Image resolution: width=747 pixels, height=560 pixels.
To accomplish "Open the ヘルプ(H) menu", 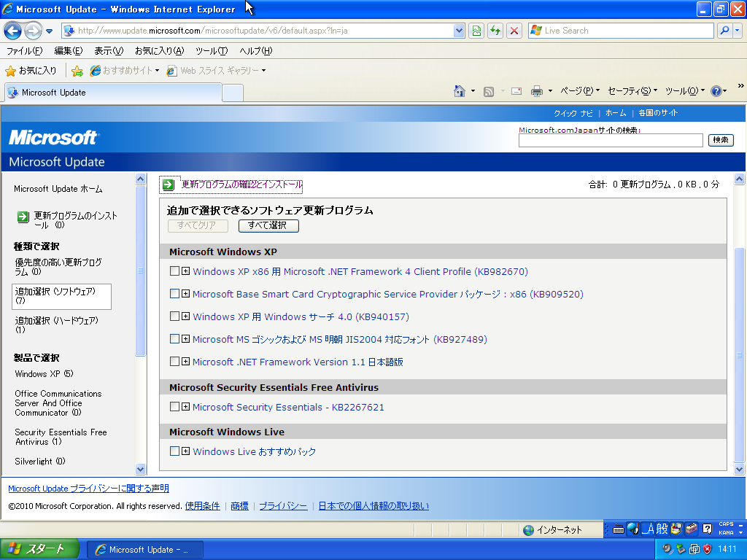I will pos(256,50).
